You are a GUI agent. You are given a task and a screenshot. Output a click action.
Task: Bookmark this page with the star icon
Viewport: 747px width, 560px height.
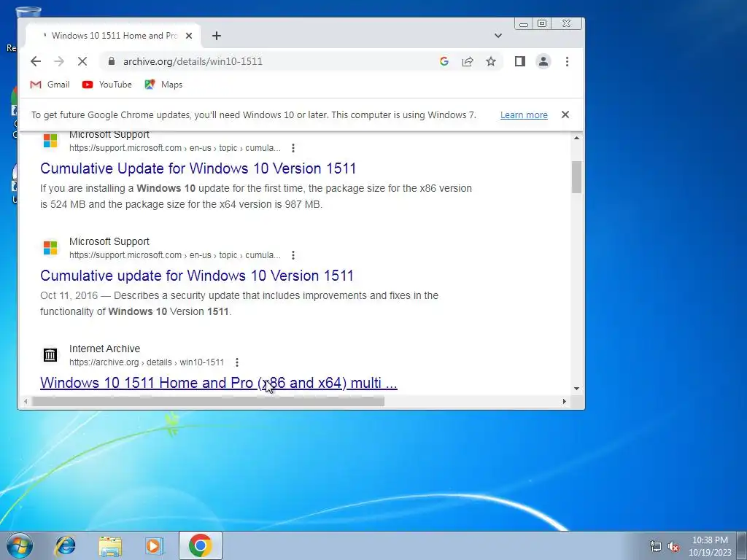click(491, 61)
